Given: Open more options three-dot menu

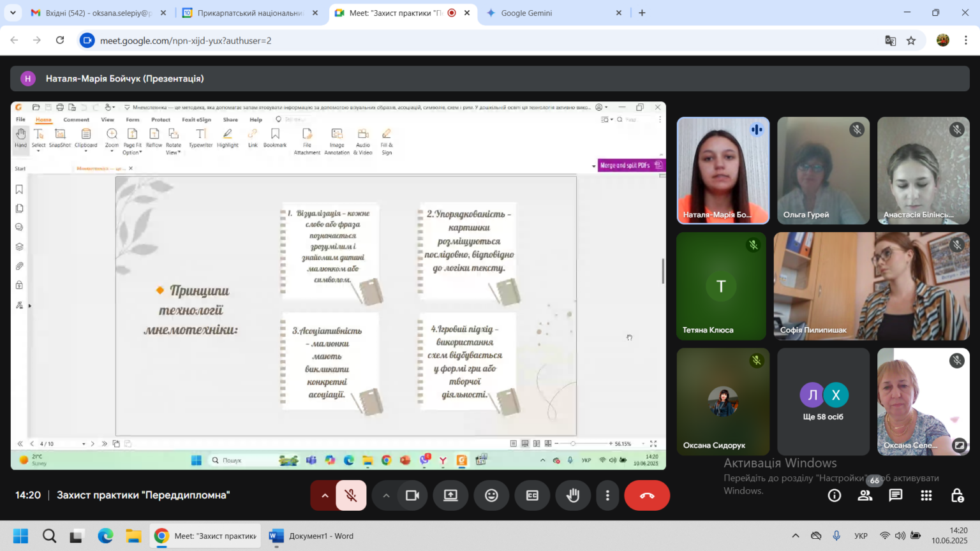Looking at the screenshot, I should point(607,496).
